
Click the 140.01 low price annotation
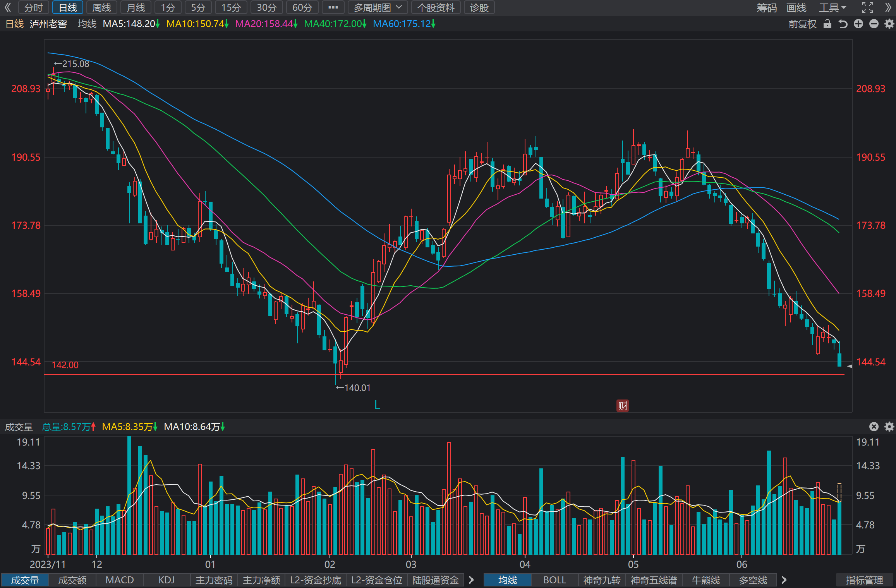coord(353,388)
